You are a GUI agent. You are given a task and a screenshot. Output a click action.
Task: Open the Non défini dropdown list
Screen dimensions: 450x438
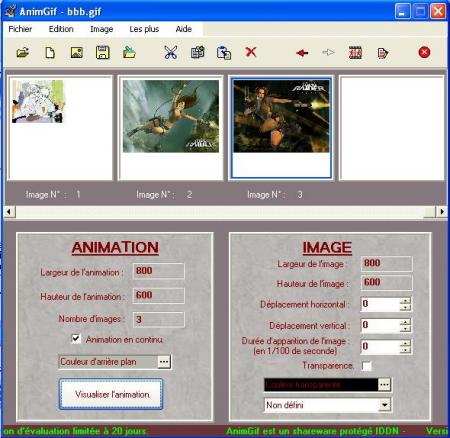[384, 405]
